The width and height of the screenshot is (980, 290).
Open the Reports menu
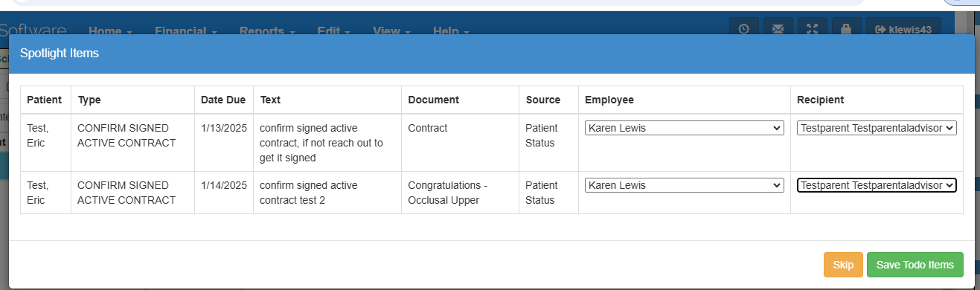(267, 31)
